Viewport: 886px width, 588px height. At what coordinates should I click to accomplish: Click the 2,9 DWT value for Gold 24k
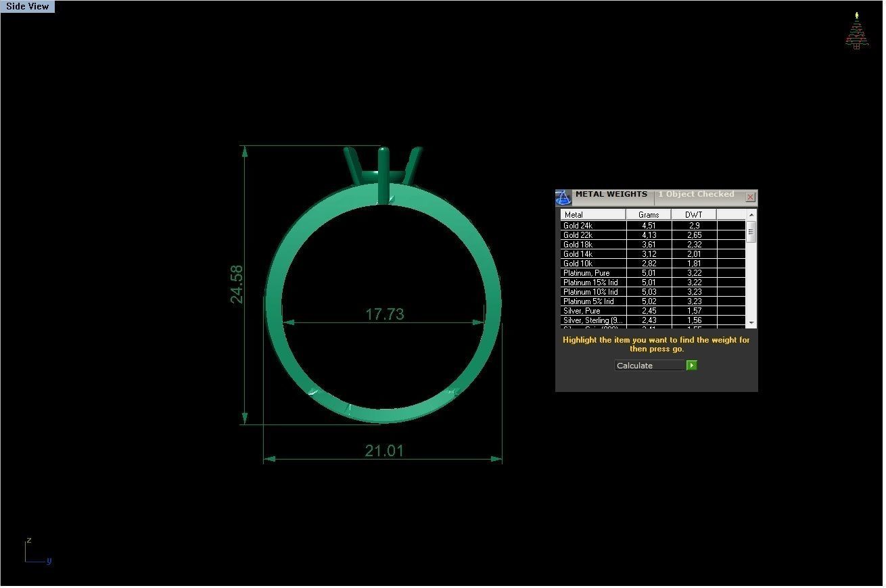coord(694,226)
